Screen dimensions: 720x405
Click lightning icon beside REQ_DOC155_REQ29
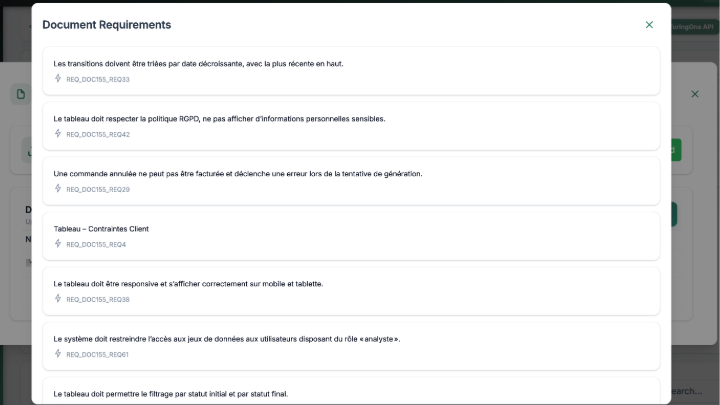[58, 188]
